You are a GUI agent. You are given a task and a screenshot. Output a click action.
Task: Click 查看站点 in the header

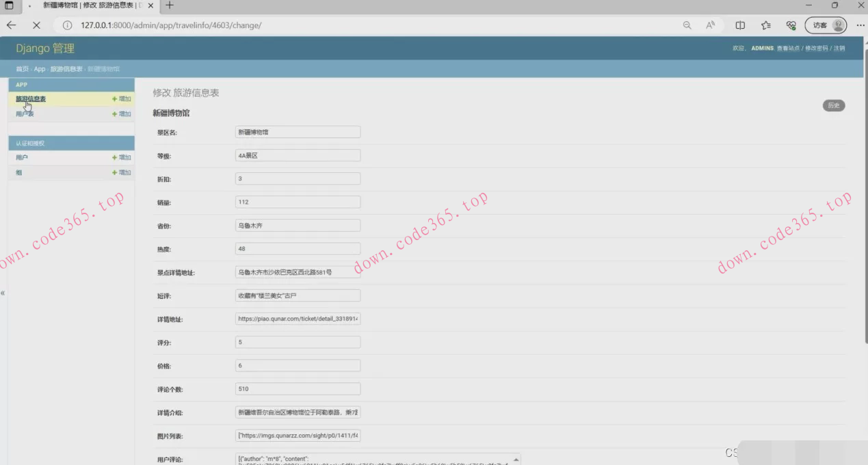(x=789, y=49)
